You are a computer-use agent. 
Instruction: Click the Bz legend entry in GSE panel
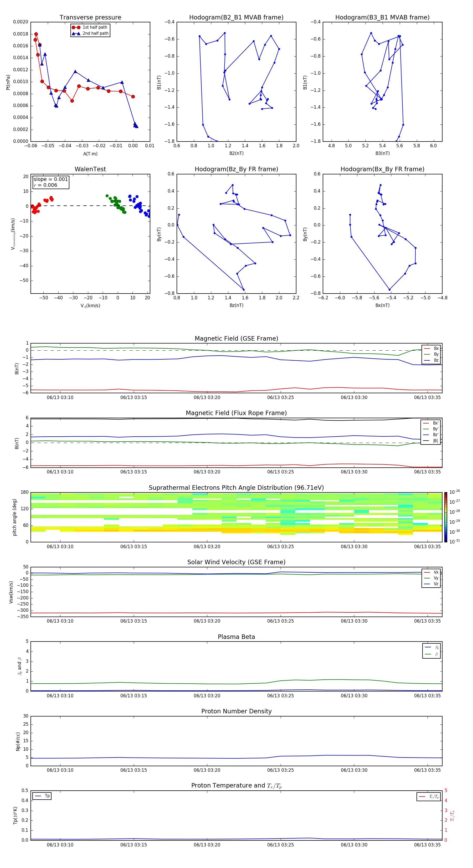point(431,360)
